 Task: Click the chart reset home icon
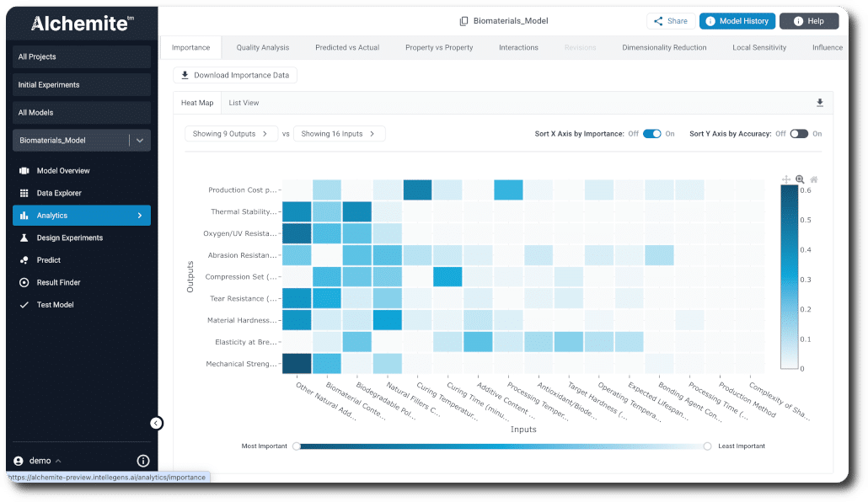point(813,179)
